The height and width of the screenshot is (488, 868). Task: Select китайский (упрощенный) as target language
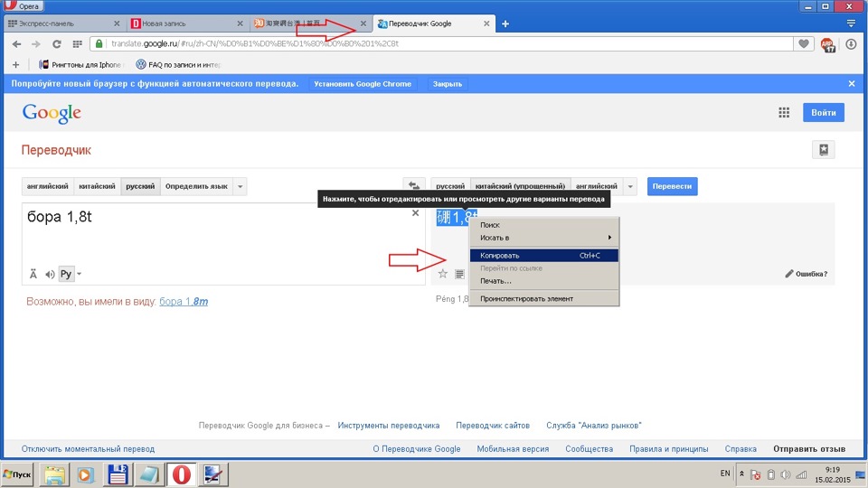[520, 186]
